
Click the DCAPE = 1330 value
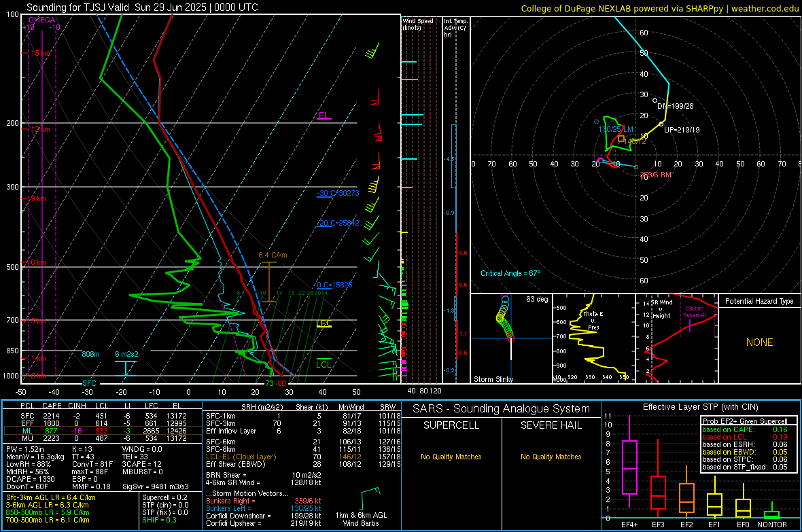(x=30, y=479)
